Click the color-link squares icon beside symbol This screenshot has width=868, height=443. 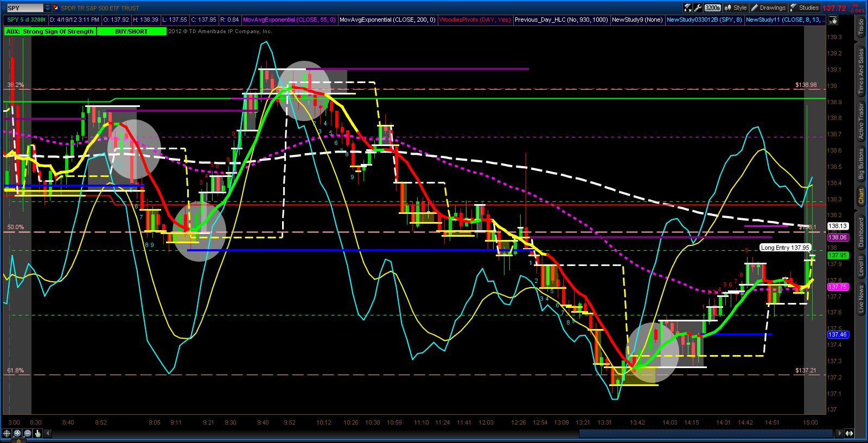pos(56,8)
